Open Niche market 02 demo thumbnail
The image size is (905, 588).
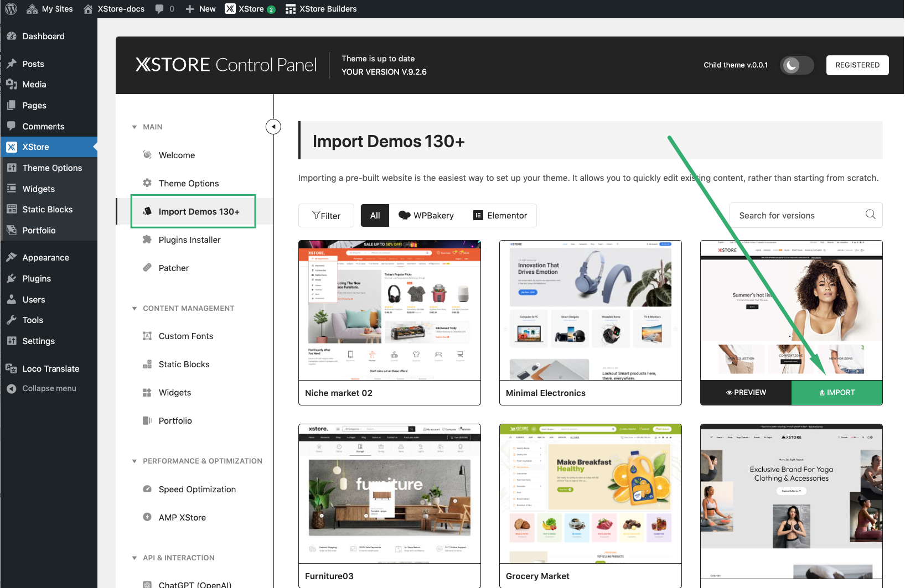point(390,310)
